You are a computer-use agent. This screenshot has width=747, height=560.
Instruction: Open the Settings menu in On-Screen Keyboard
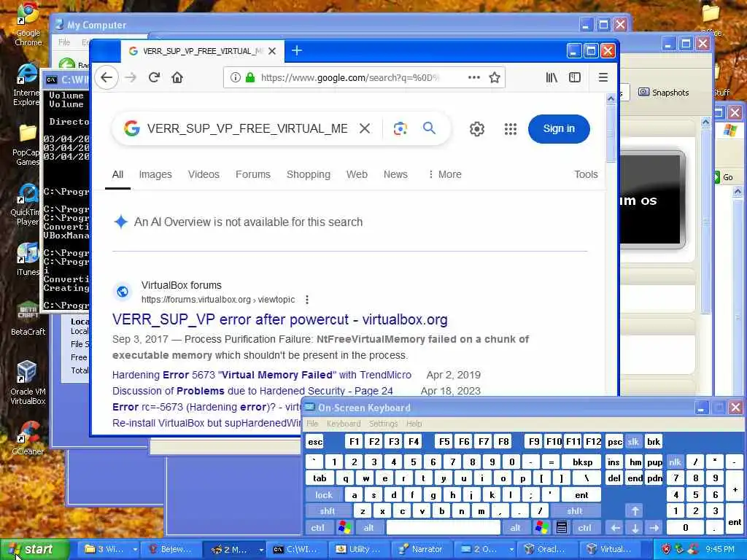pos(383,424)
